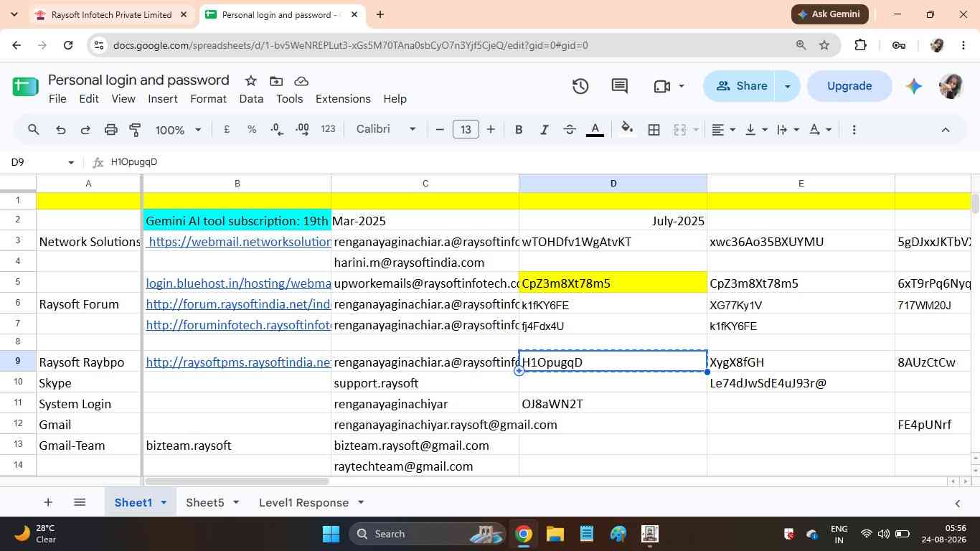
Task: Open the forum.raysoftindia.net link in B6
Action: tap(238, 304)
